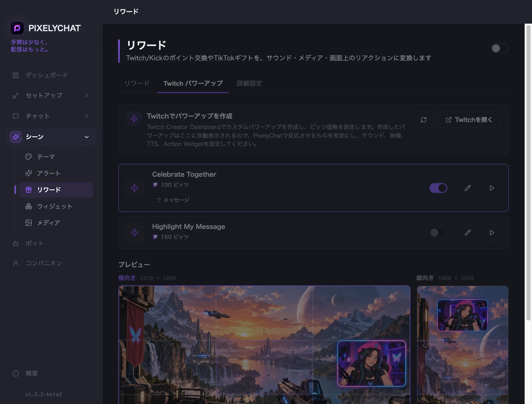Disable the Celebrate Together toggle
The width and height of the screenshot is (532, 404).
tap(438, 188)
